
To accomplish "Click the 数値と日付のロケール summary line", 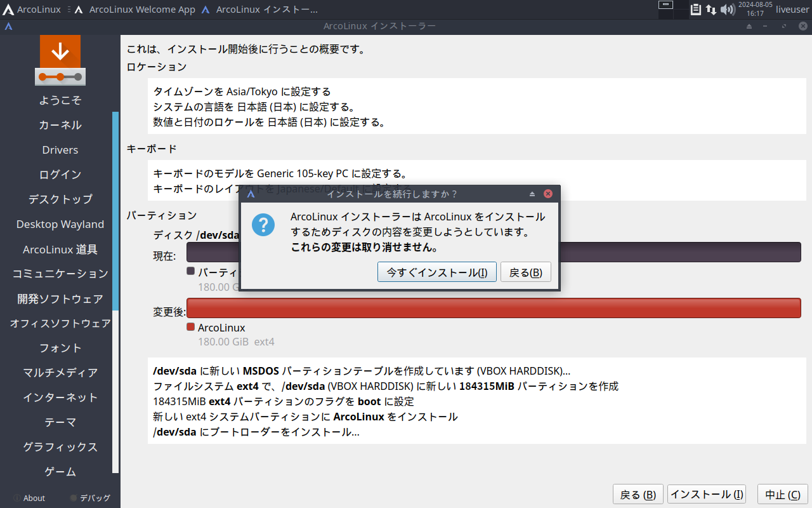I will point(270,122).
